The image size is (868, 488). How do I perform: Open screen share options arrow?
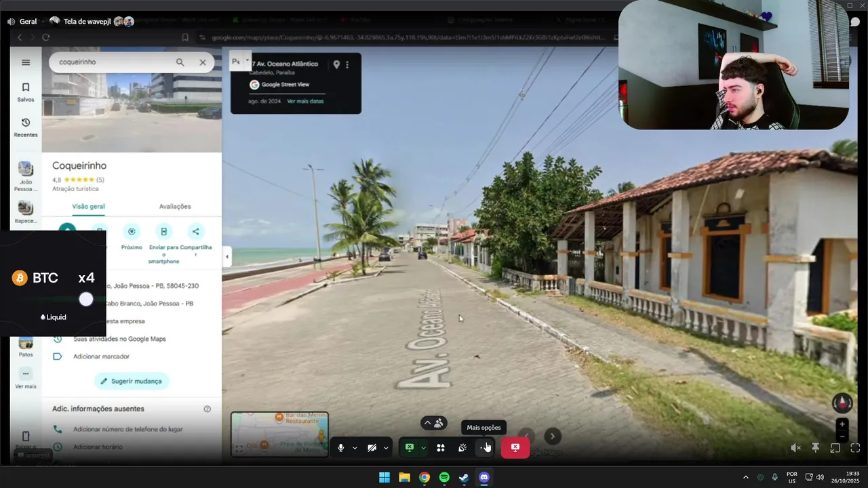(x=423, y=447)
